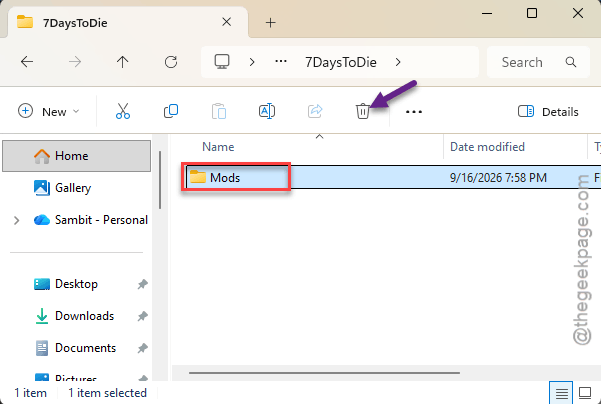Refresh the current folder

pyautogui.click(x=171, y=62)
